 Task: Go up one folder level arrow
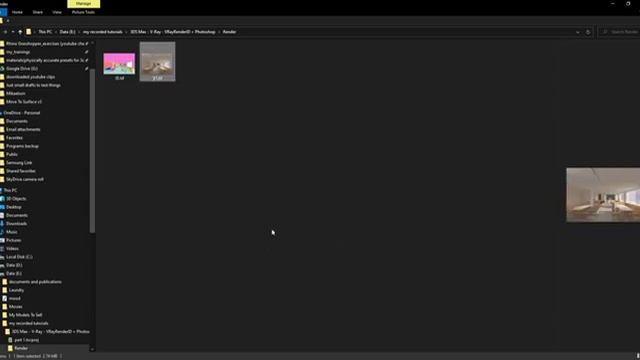pyautogui.click(x=20, y=32)
